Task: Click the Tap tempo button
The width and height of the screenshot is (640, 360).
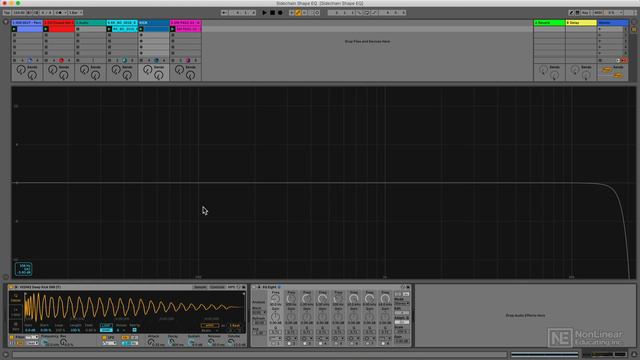Action: 7,13
